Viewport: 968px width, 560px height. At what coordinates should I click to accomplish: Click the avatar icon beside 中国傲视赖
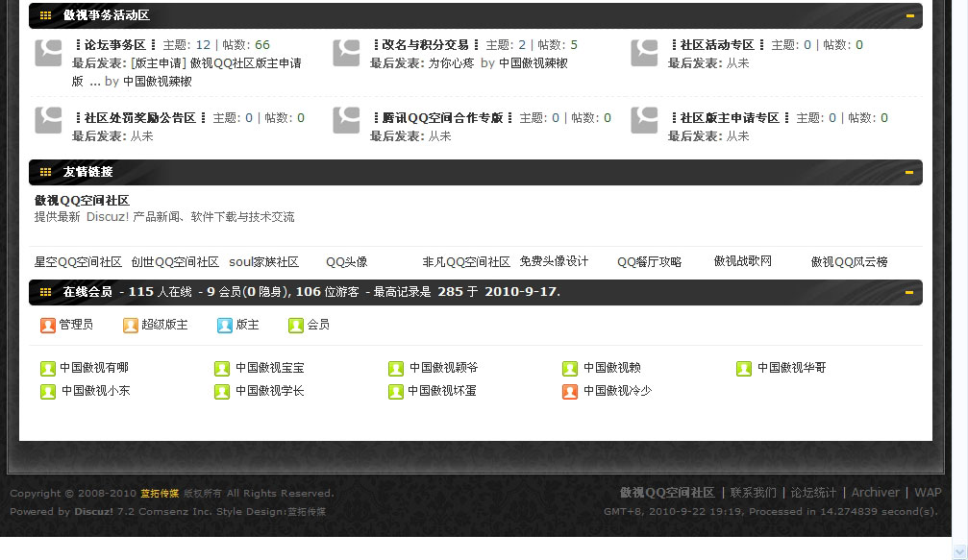click(570, 369)
